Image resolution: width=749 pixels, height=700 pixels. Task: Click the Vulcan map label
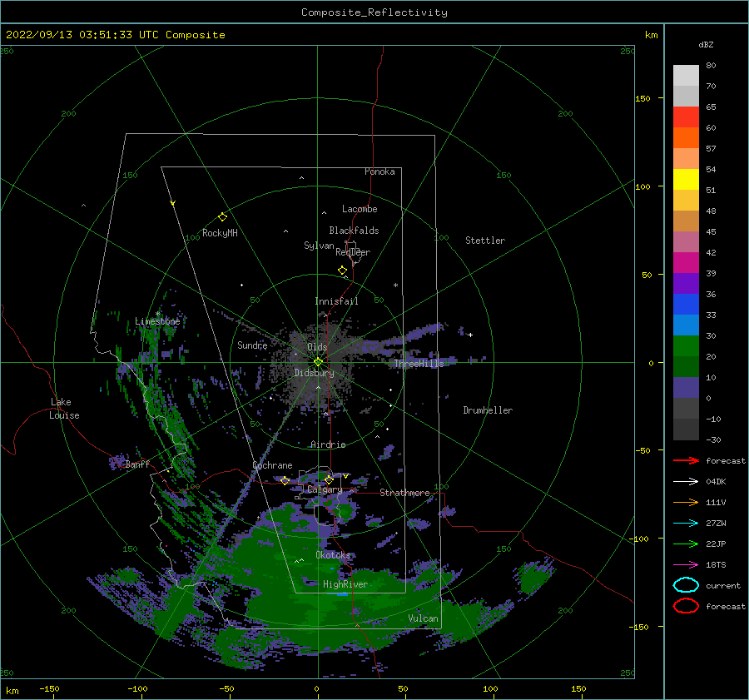point(423,618)
